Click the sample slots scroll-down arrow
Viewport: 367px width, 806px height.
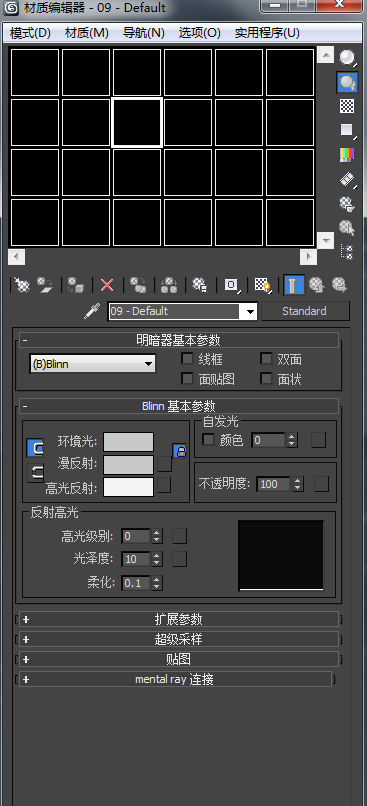click(325, 240)
